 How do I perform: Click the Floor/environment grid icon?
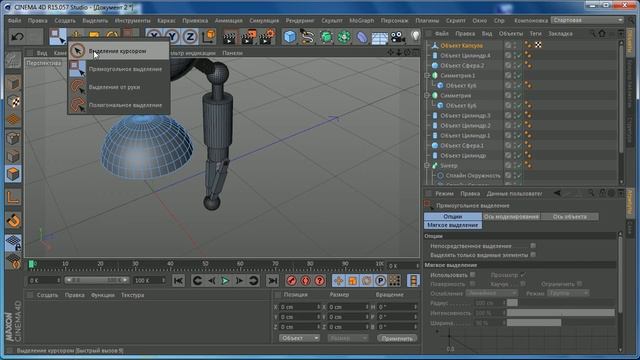(x=379, y=38)
